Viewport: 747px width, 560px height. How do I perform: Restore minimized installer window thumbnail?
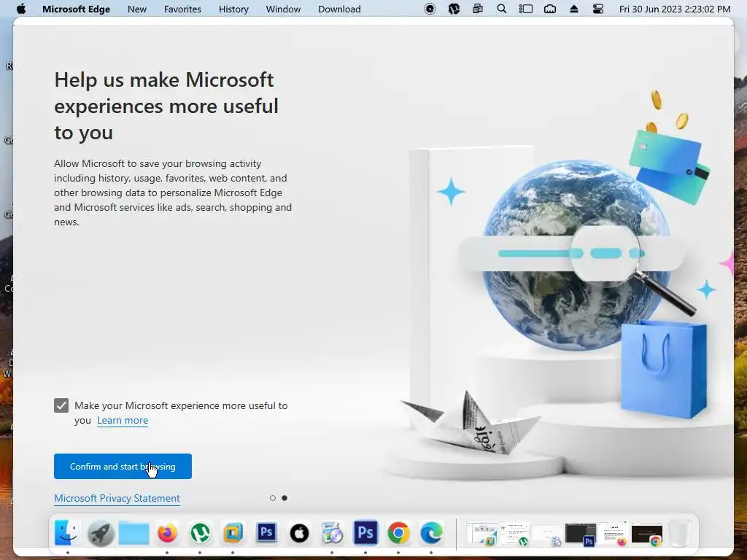(x=547, y=534)
